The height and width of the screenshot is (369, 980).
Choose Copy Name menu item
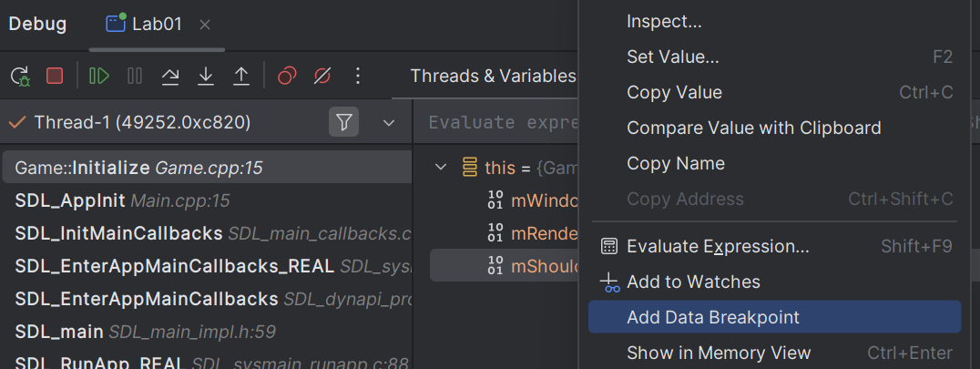coord(774,163)
